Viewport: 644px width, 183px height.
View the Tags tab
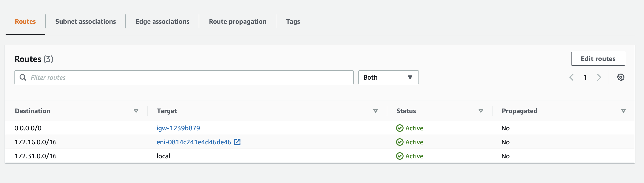(293, 22)
